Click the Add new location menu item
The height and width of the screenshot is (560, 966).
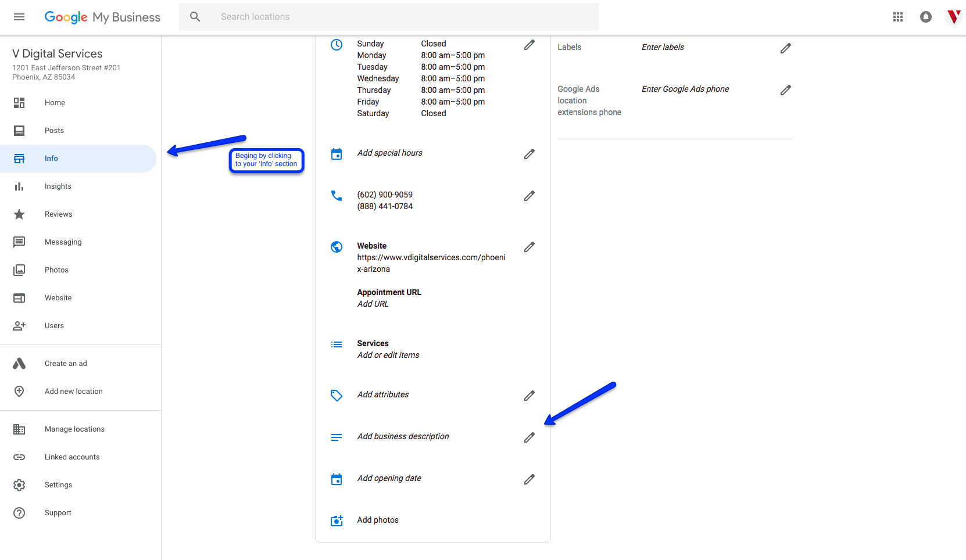coord(74,392)
